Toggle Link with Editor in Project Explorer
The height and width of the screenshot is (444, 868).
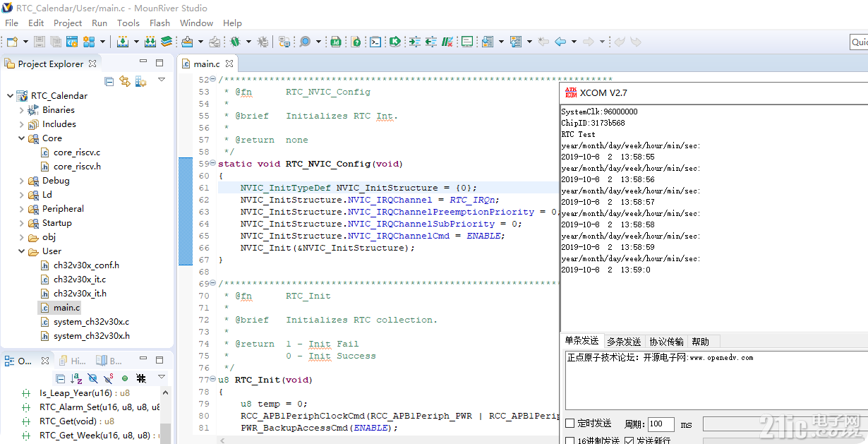[125, 81]
